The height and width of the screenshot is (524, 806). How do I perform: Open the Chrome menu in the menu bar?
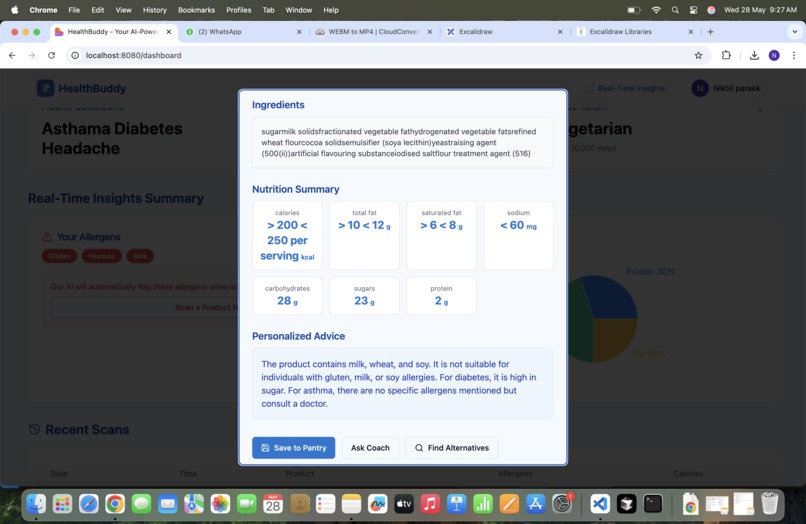pyautogui.click(x=43, y=10)
